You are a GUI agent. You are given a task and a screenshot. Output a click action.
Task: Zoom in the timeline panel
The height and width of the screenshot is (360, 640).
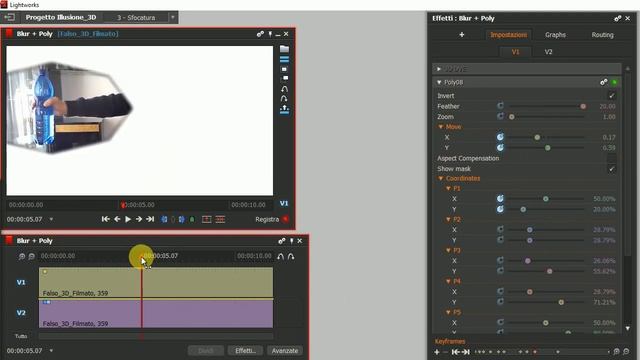click(x=22, y=256)
